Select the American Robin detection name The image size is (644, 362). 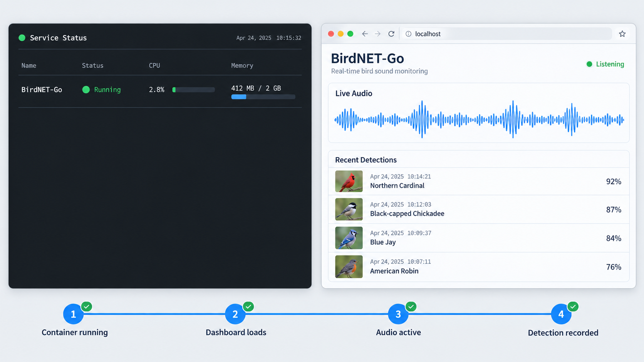[x=394, y=271]
